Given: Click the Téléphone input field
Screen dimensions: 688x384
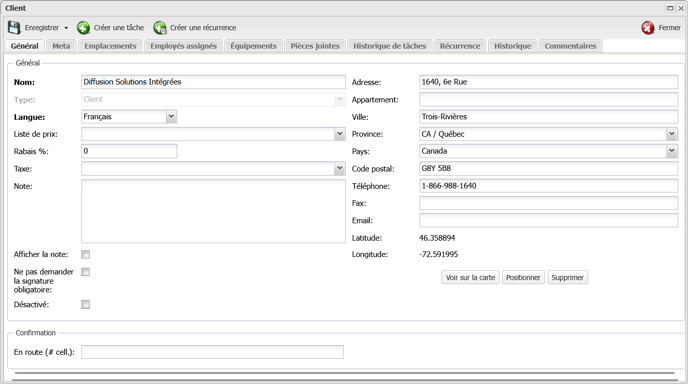Looking at the screenshot, I should click(548, 186).
